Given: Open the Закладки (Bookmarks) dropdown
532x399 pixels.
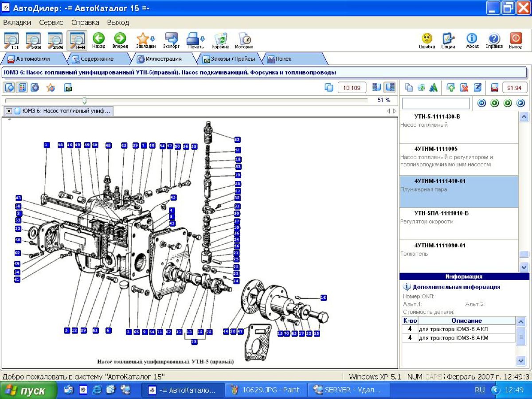Looking at the screenshot, I should point(145,39).
